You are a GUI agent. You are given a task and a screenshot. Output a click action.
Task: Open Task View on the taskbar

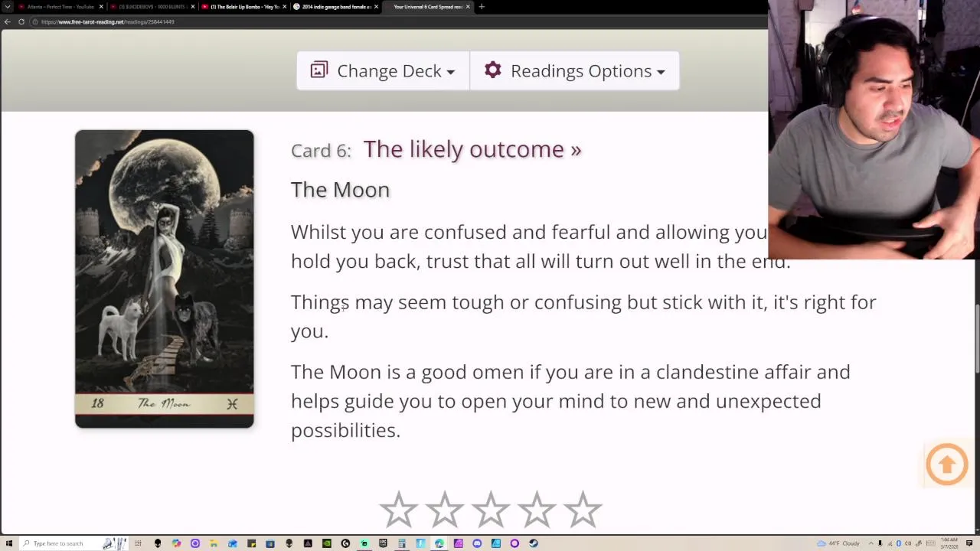[x=138, y=543]
